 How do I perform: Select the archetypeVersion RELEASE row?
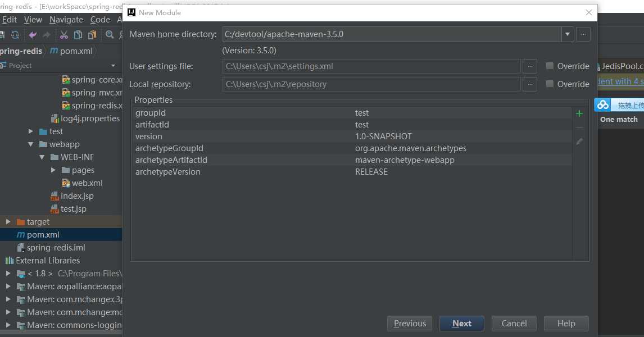click(352, 172)
